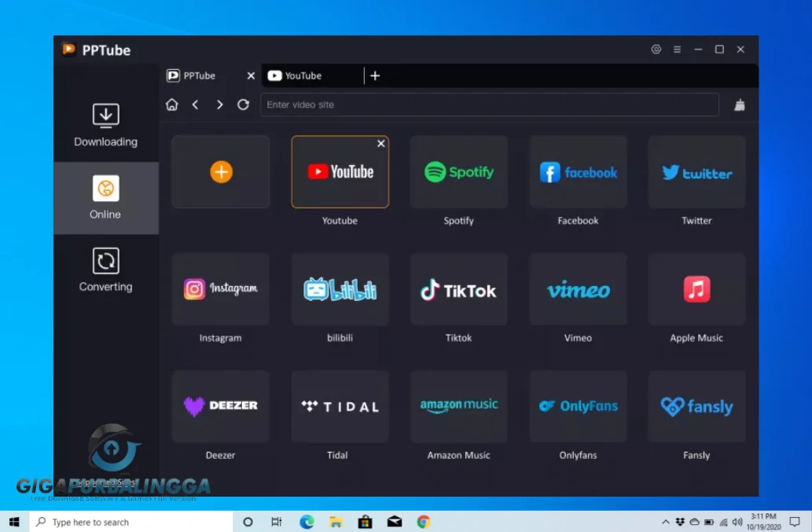Open a new tab with plus button
The height and width of the screenshot is (532, 812).
click(x=376, y=75)
